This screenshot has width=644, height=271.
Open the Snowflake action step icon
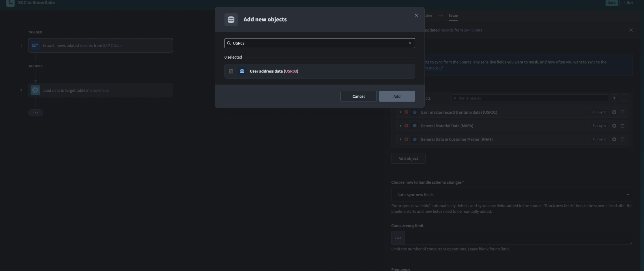(x=35, y=90)
